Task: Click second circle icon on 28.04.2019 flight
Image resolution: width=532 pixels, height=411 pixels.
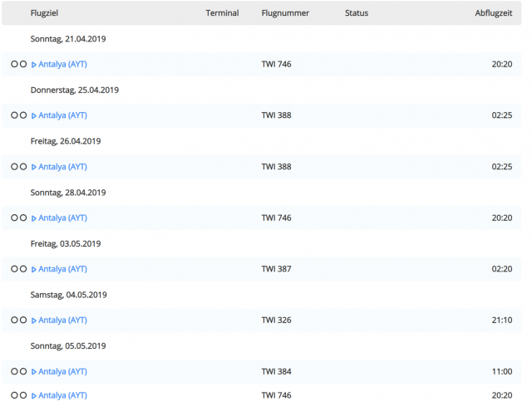Action: tap(23, 218)
